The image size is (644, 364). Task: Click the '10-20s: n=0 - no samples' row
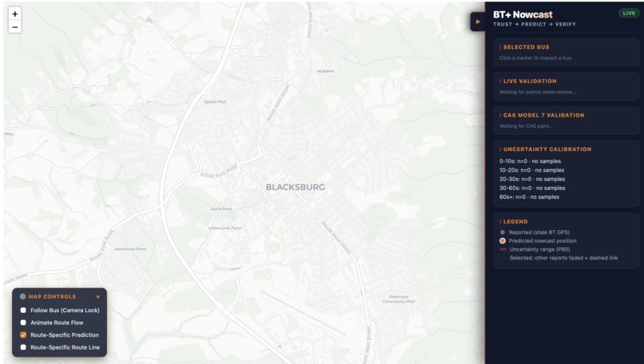(531, 170)
